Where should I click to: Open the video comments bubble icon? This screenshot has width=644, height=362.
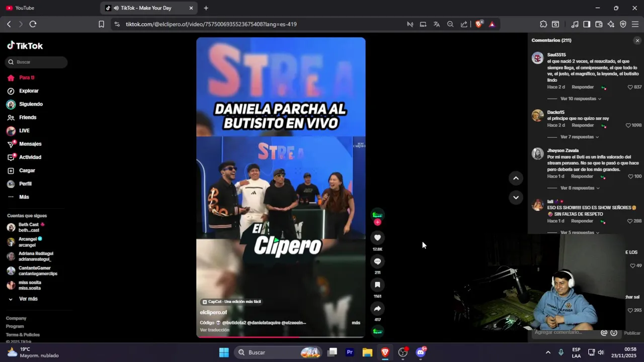[x=377, y=261]
